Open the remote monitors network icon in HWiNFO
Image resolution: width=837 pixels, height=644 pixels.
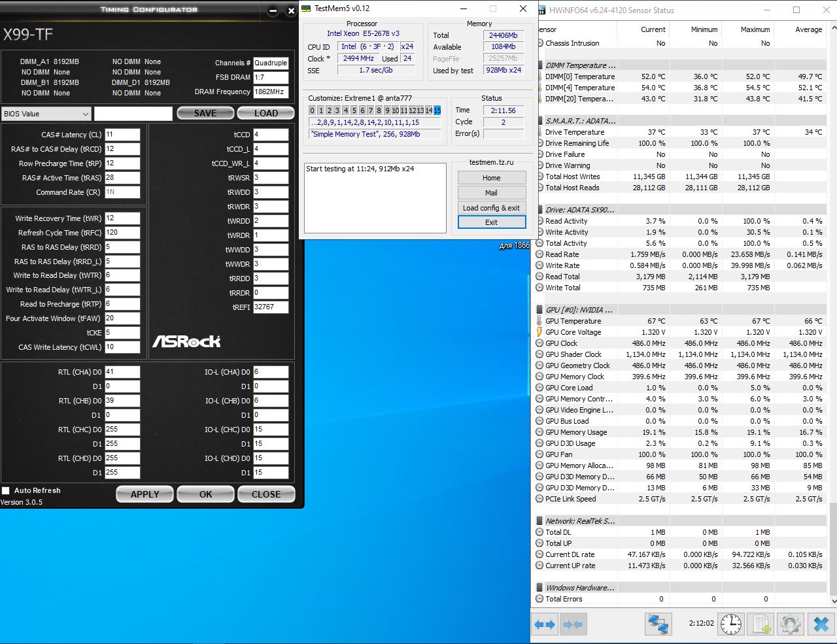[x=658, y=624]
